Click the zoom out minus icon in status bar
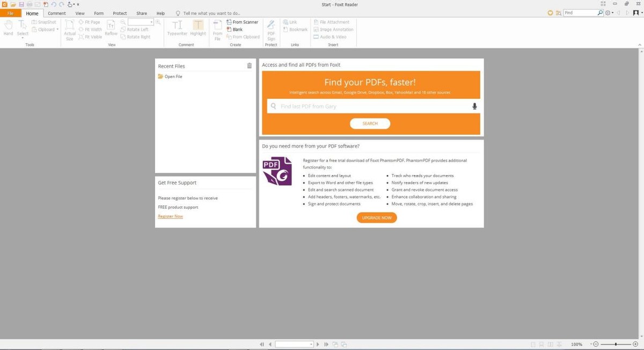 [596, 344]
